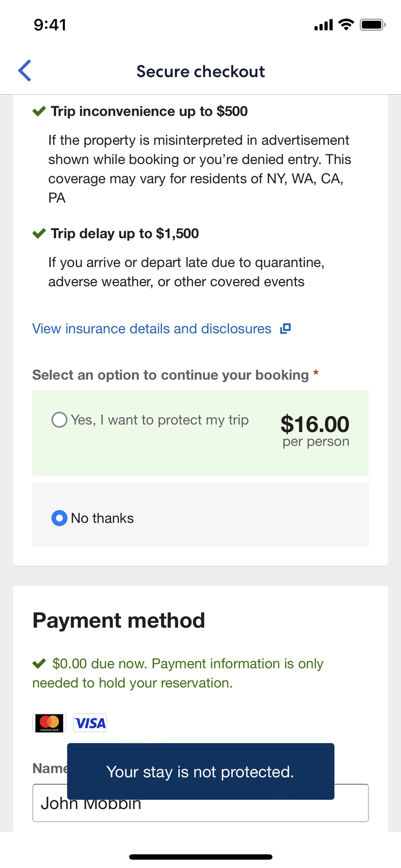Tap the Visa card logo
401x868 pixels.
tap(90, 723)
